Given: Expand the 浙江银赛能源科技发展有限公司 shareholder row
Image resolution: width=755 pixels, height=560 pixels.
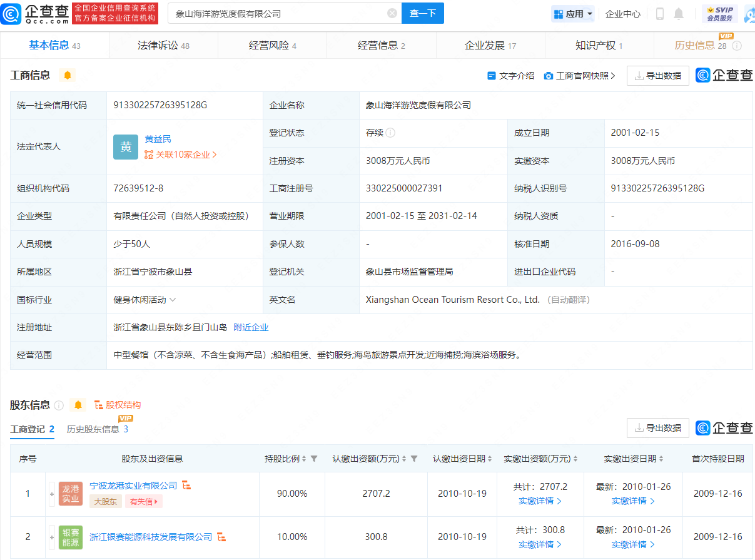Looking at the screenshot, I should pyautogui.click(x=53, y=537).
